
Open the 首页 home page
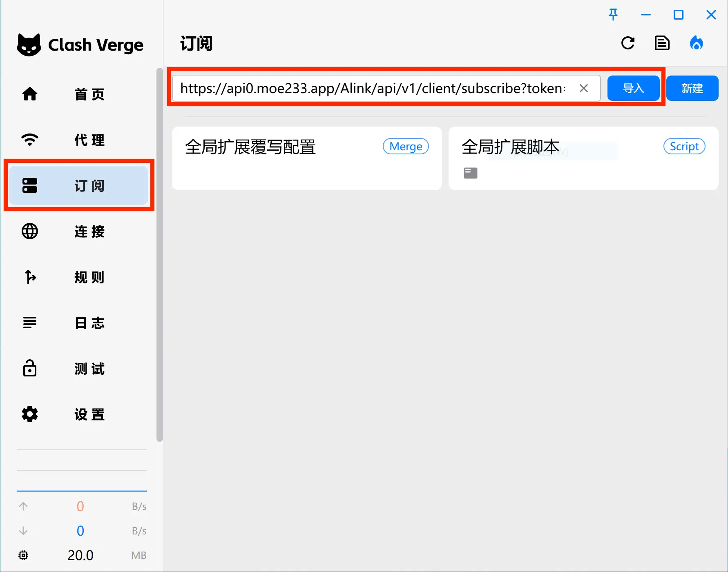78,94
